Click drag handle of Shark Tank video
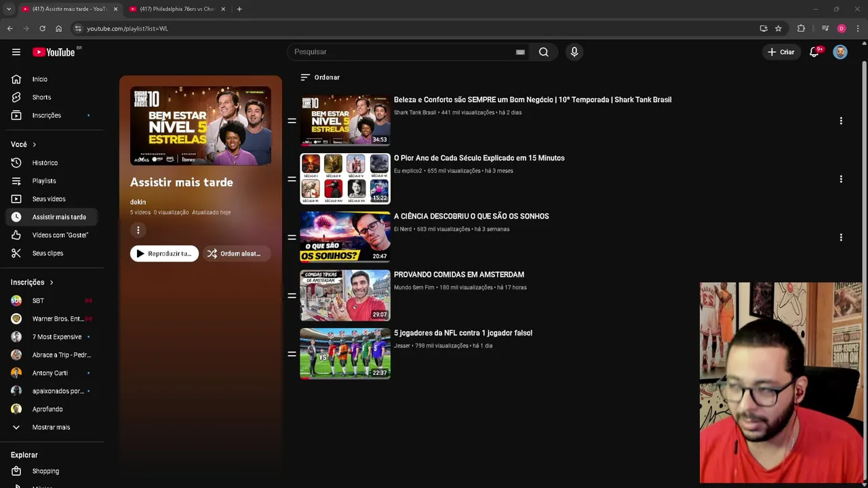The width and height of the screenshot is (868, 488). point(292,121)
